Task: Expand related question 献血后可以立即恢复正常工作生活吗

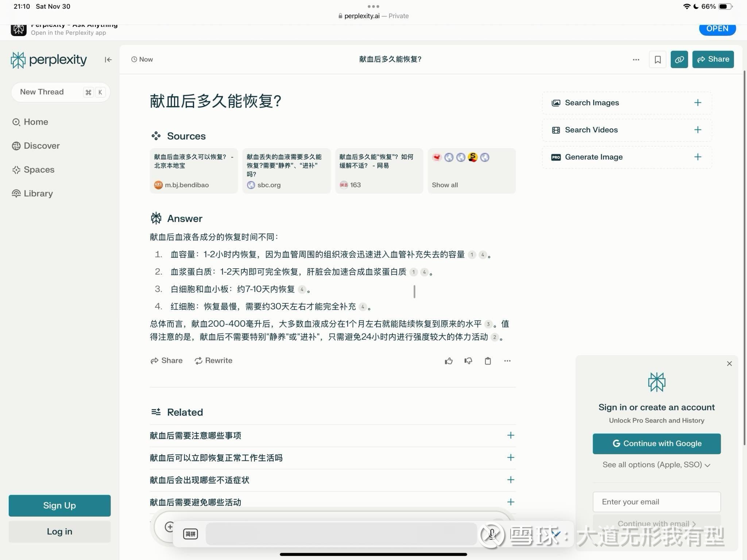Action: click(332, 458)
